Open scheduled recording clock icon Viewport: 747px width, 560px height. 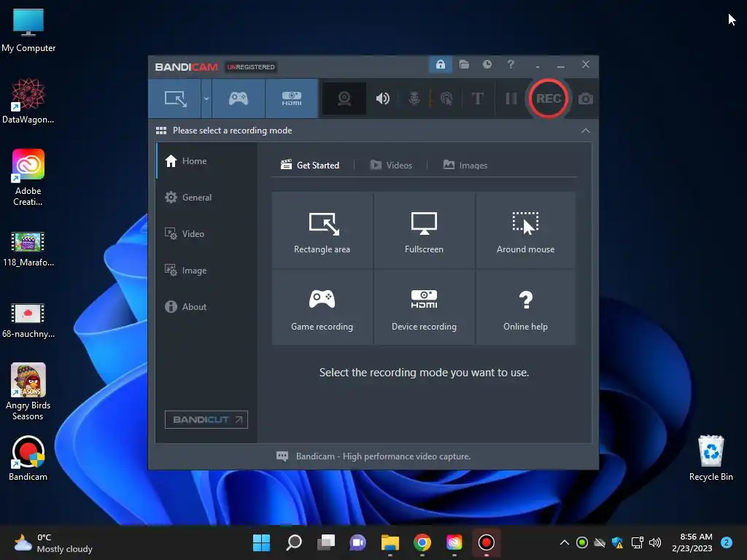487,64
